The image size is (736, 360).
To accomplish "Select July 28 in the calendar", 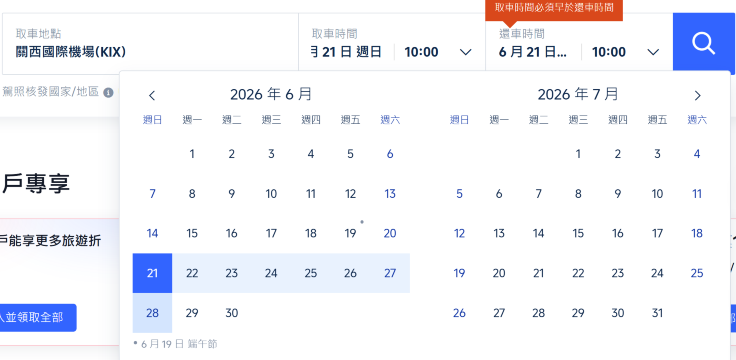I will point(539,313).
